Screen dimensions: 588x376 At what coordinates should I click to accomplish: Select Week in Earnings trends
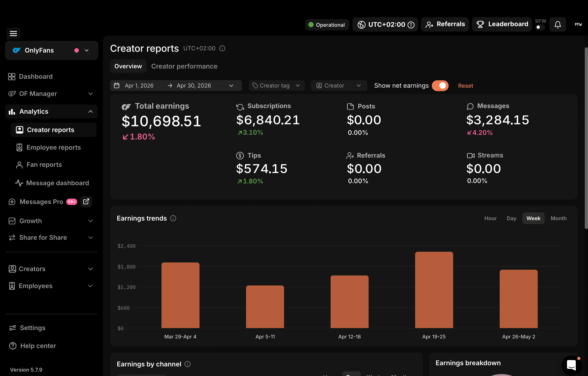click(533, 218)
